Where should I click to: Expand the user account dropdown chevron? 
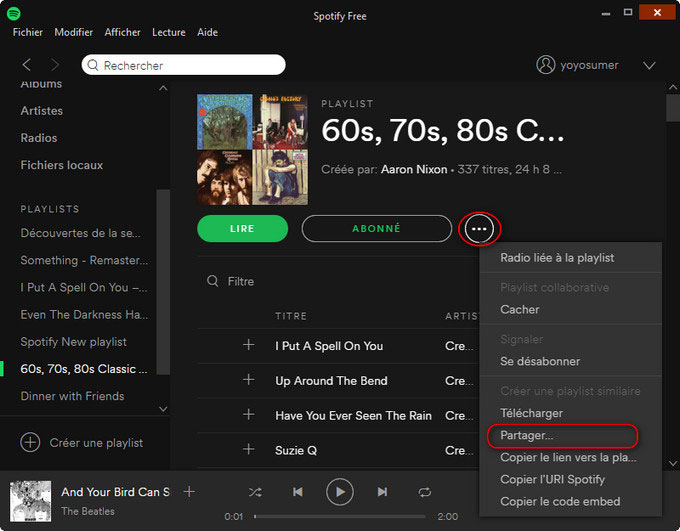click(x=649, y=65)
